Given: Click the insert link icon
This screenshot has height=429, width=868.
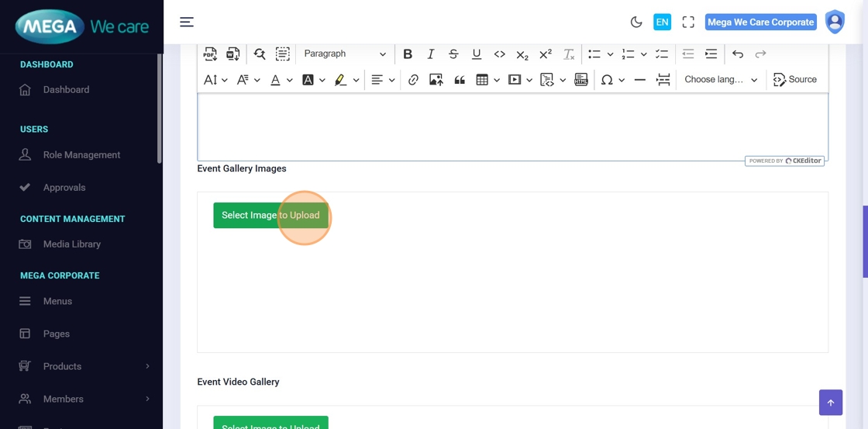Looking at the screenshot, I should [x=413, y=80].
